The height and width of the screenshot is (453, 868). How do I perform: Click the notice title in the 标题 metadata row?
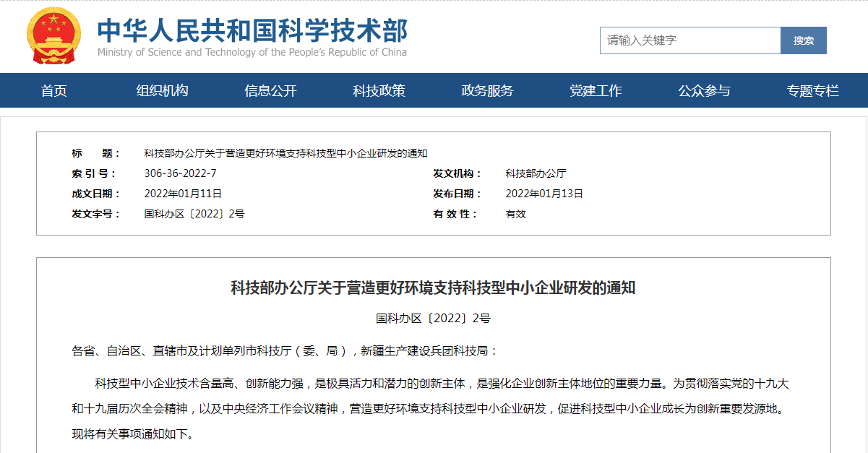pos(285,153)
